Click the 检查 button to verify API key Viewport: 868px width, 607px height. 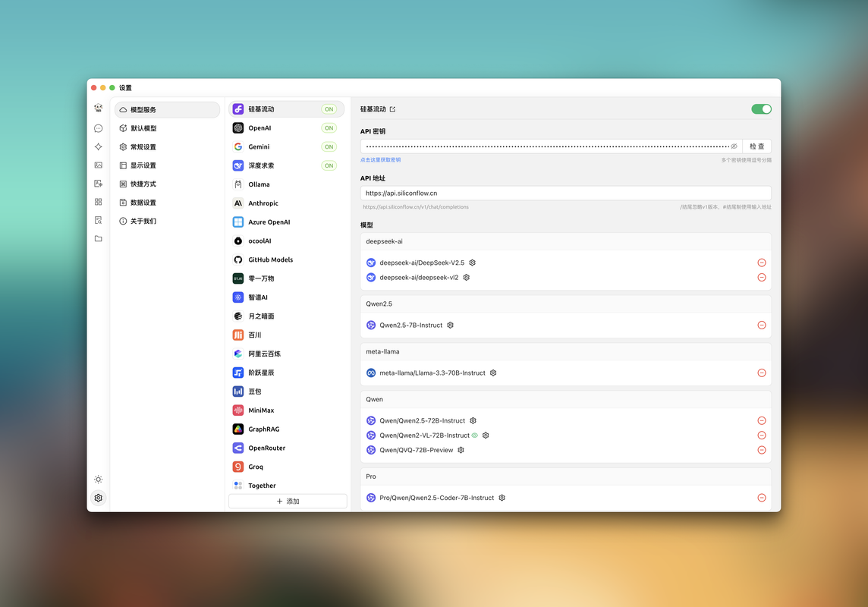click(x=756, y=146)
